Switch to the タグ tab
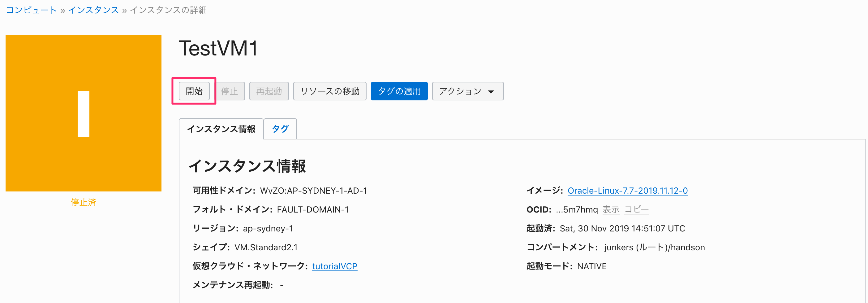Image resolution: width=868 pixels, height=303 pixels. 280,129
